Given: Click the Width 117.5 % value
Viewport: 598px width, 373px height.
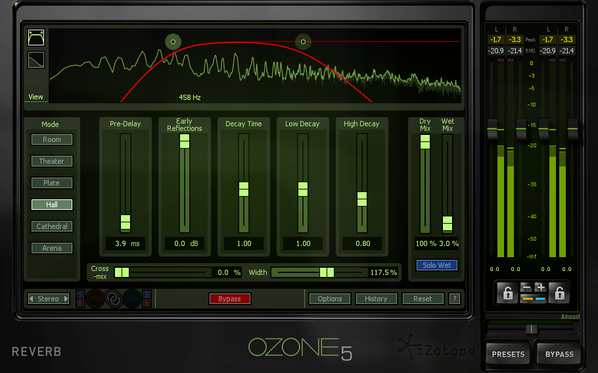Looking at the screenshot, I should point(383,272).
